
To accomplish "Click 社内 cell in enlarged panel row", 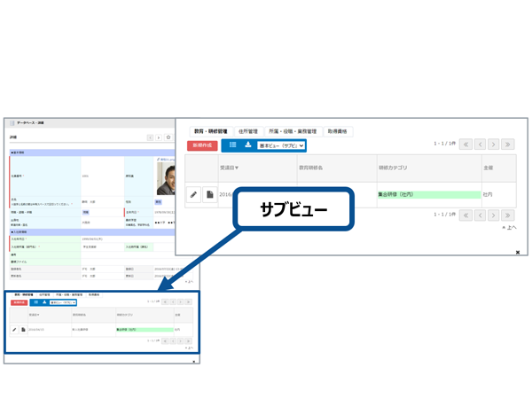I will click(x=488, y=195).
